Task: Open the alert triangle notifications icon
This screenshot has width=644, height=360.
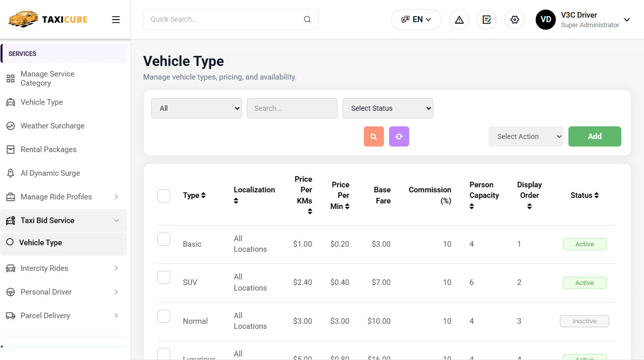Action: click(x=459, y=20)
